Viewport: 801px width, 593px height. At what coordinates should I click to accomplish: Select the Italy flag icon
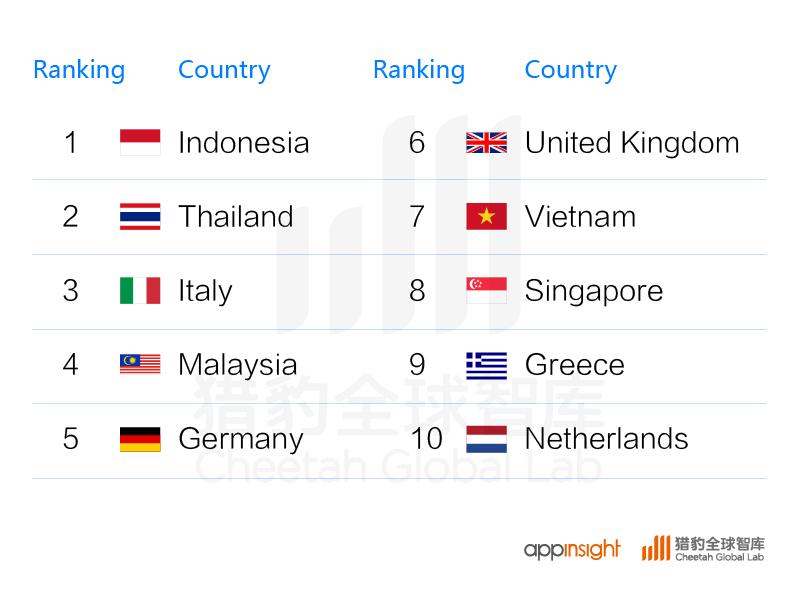[x=140, y=290]
